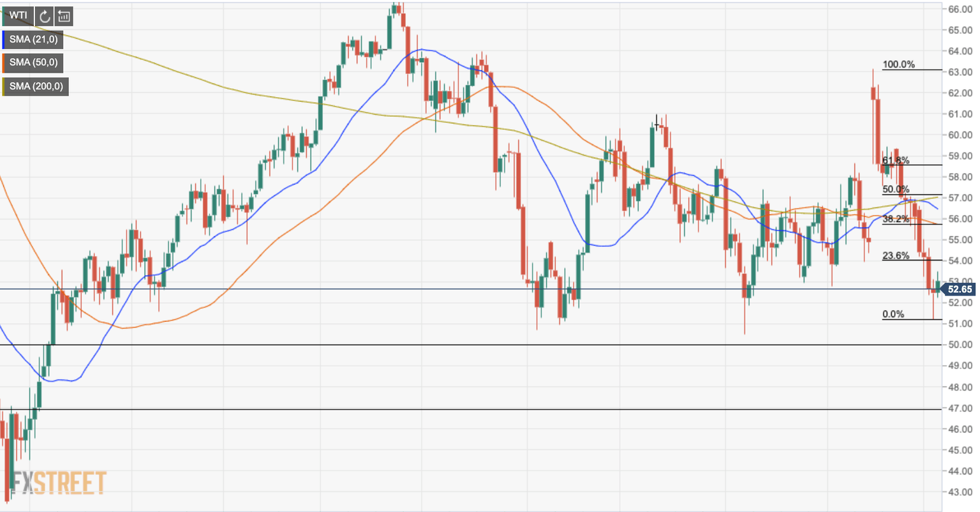Click the 50.00 label on price axis
Image resolution: width=980 pixels, height=512 pixels.
click(x=960, y=345)
